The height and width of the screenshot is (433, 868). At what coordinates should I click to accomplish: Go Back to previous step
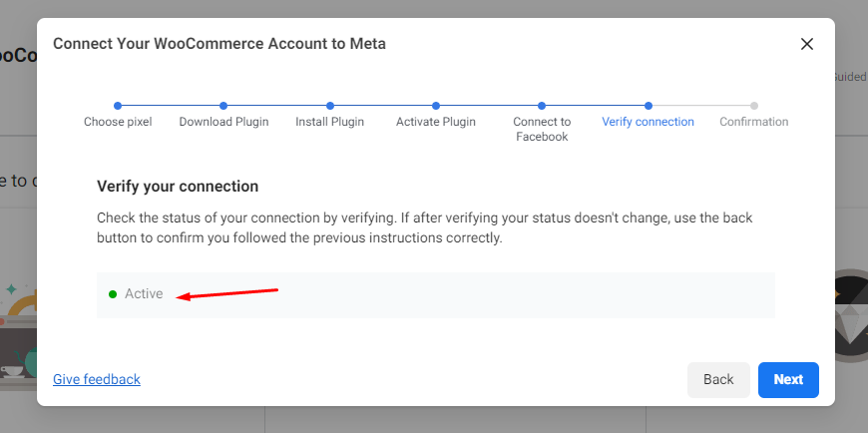point(718,380)
